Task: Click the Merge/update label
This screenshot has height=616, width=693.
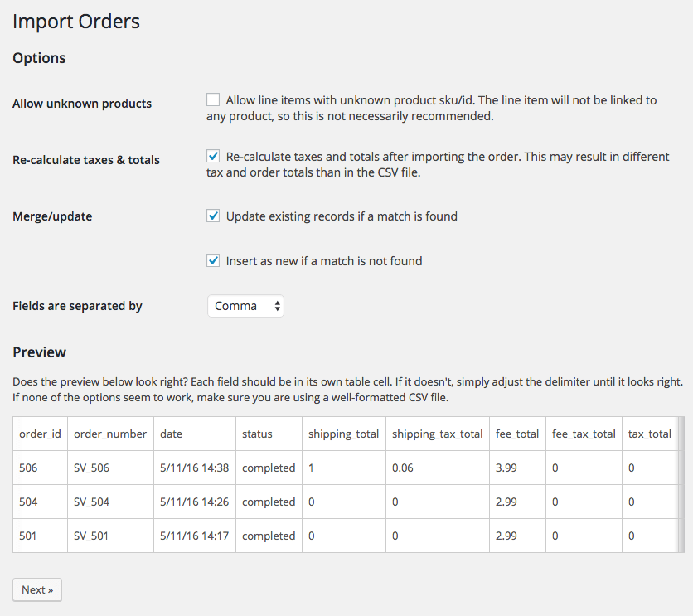Action: pos(52,216)
